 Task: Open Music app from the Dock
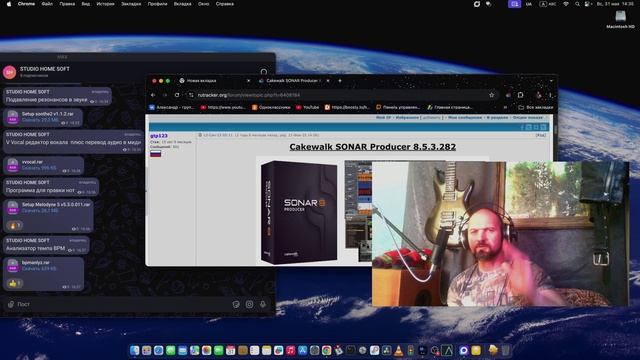coord(290,350)
